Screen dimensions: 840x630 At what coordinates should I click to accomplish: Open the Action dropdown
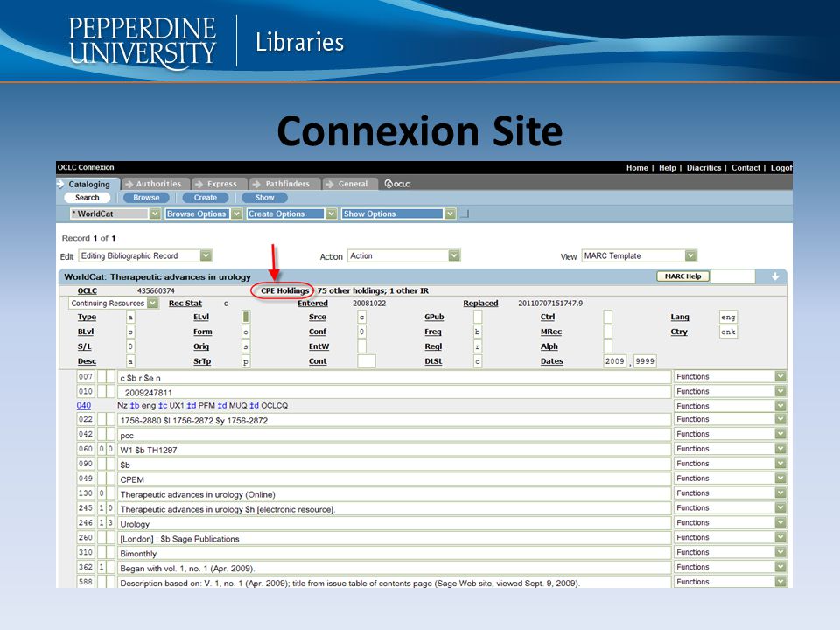coord(404,256)
